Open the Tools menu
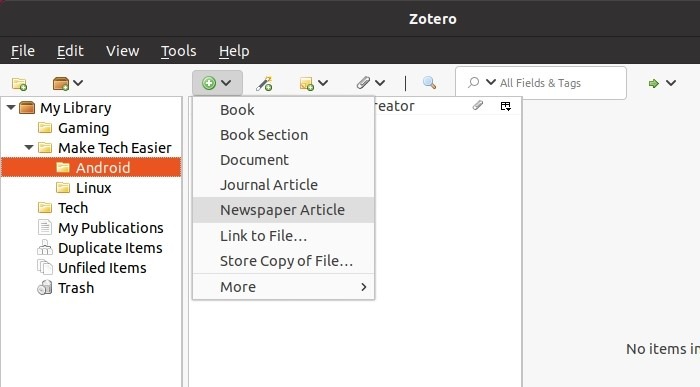Viewport: 700px width, 387px height. click(179, 51)
